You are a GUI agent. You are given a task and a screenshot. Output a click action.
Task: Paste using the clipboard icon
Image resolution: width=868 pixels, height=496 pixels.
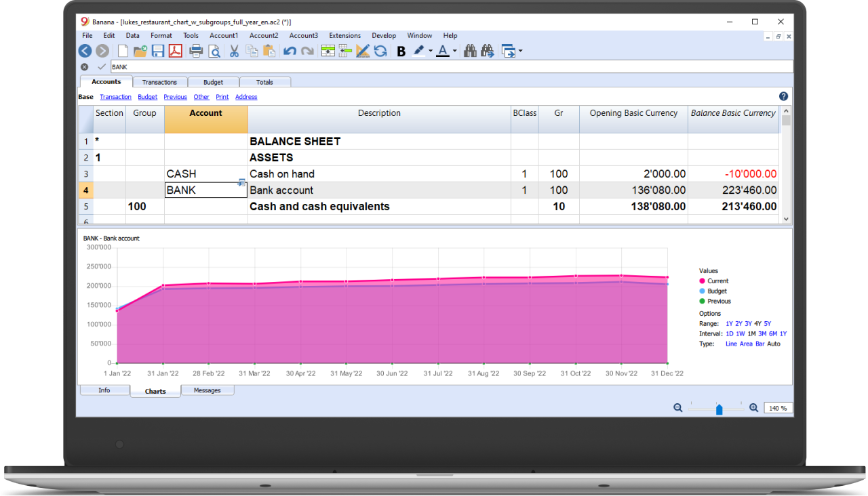tap(269, 51)
